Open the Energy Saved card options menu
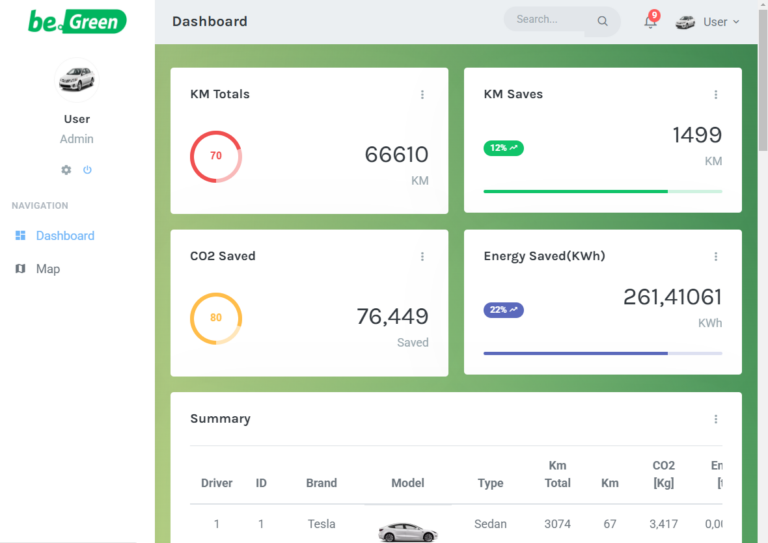The width and height of the screenshot is (768, 543). 716,257
